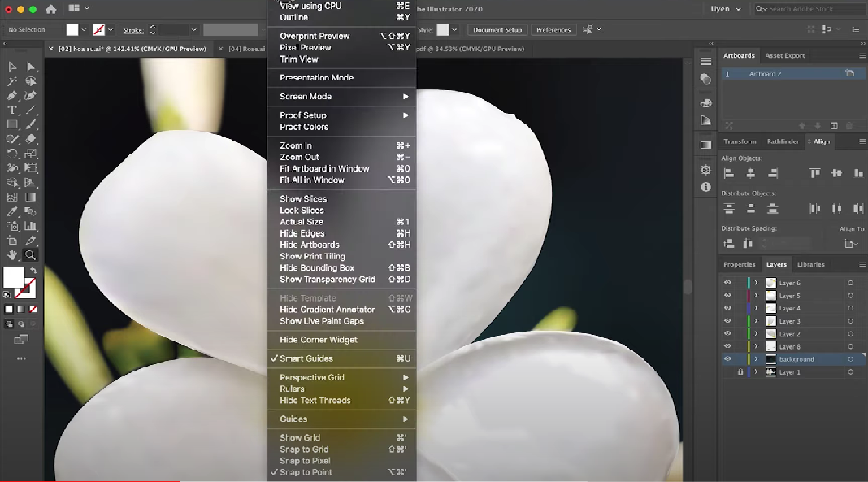The image size is (868, 482).
Task: Select the Rectangle tool
Action: [12, 124]
